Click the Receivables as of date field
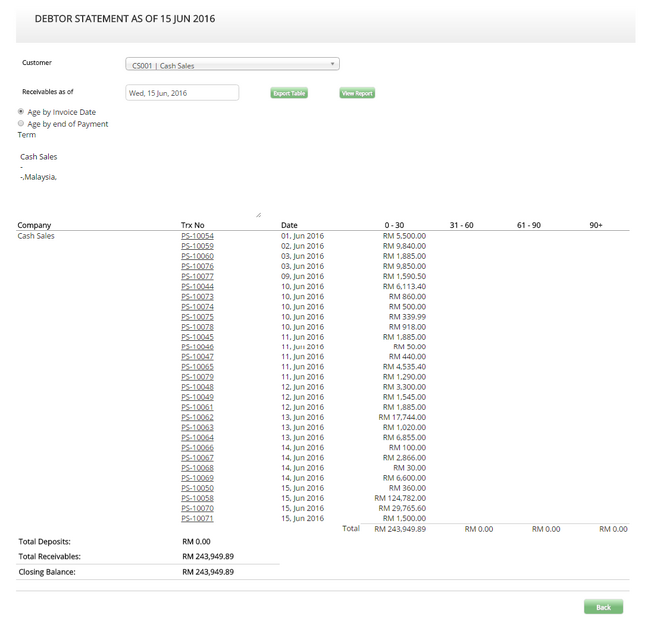Screen dimensions: 648x621 pyautogui.click(x=182, y=93)
